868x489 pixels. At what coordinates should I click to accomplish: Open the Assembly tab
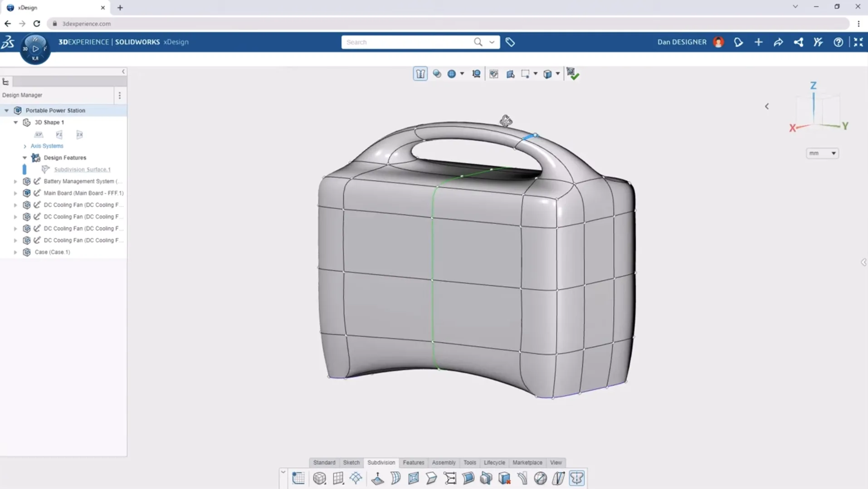[x=443, y=462]
